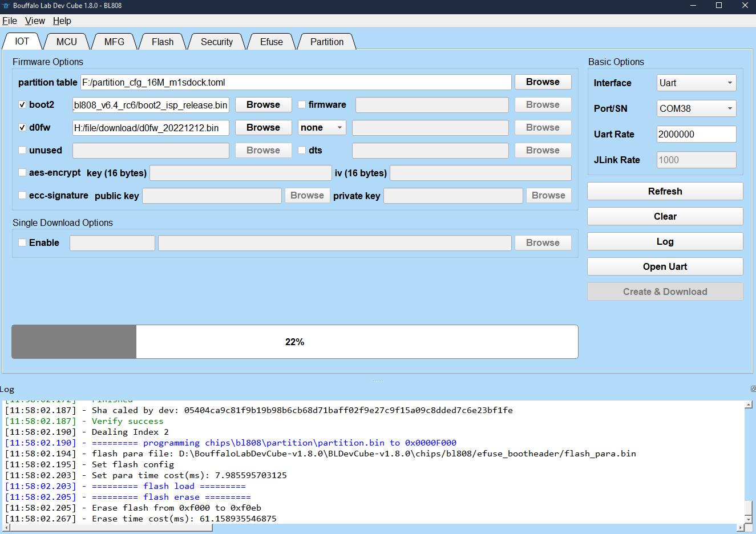Check the Single Download Enable checkbox

click(22, 242)
